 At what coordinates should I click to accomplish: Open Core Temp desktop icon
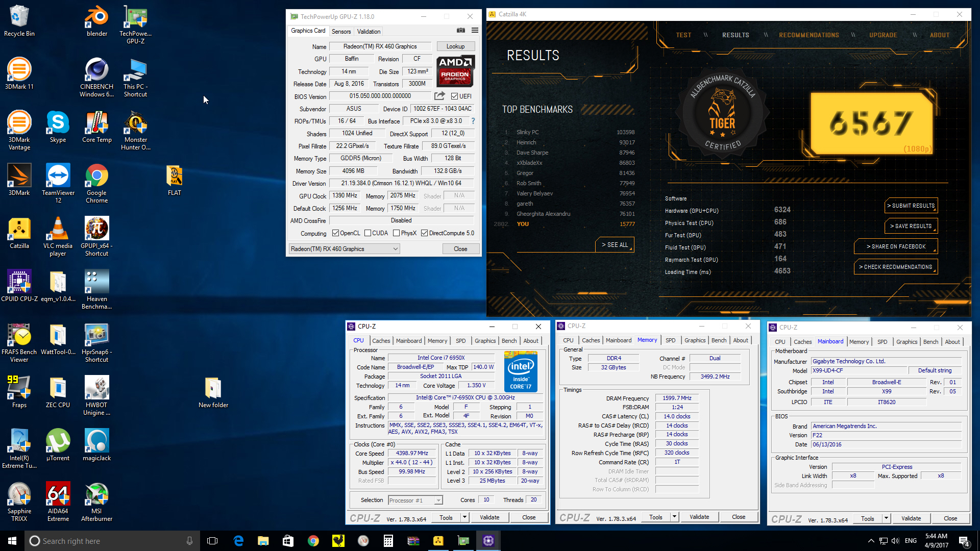[x=97, y=127]
